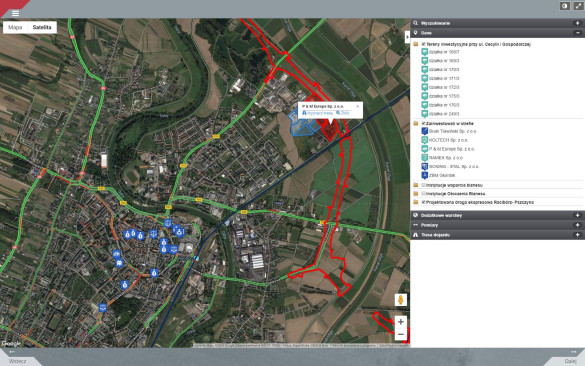Click blue icon of the first company in Zainwestowali list
This screenshot has height=366, width=585.
[425, 131]
